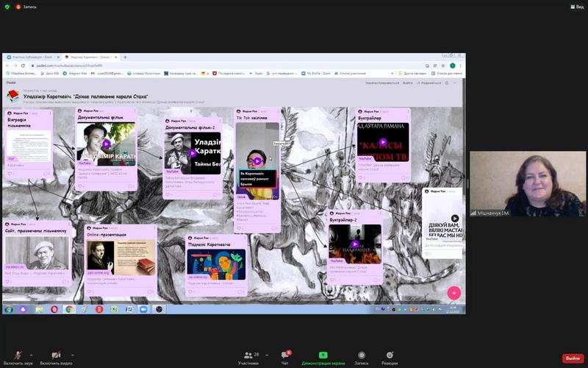The image size is (588, 368).
Task: Click the green screen share icon
Action: [x=323, y=355]
